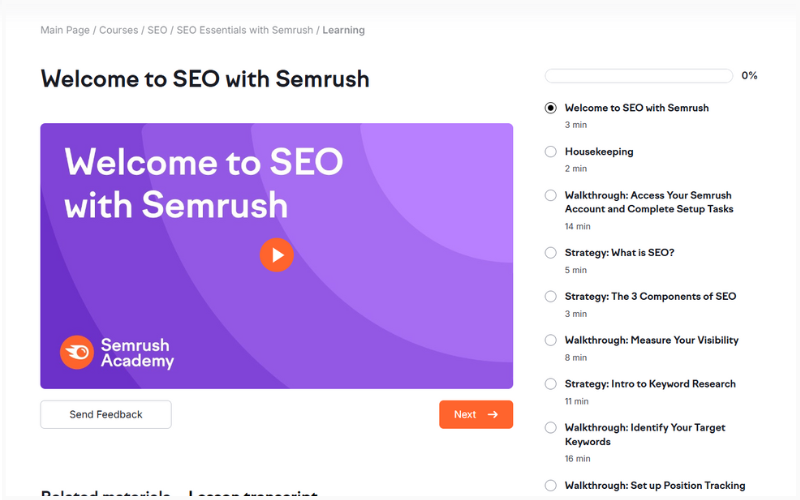Open Strategy: What is SEO? lesson
This screenshot has height=500, width=800.
[619, 253]
